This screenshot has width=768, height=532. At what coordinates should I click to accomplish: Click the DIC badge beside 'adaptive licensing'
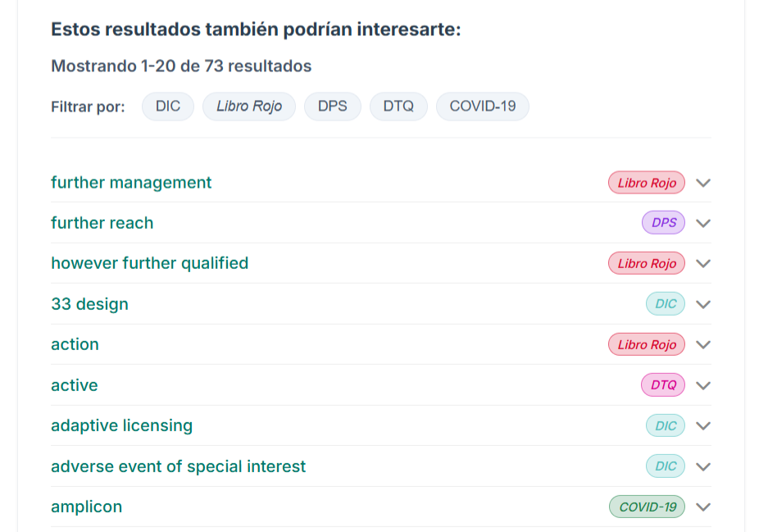point(666,425)
